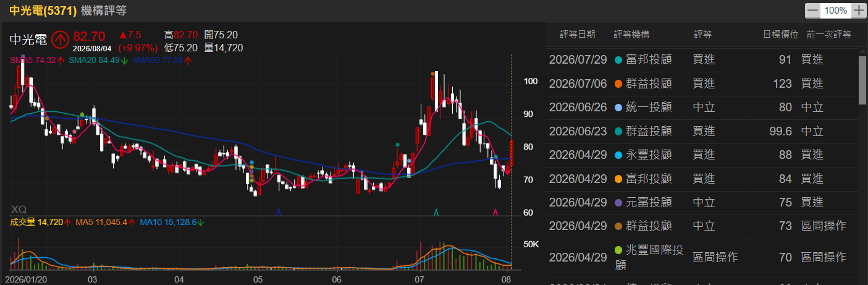Click the 兆豐國際投顧 institution name
The image size is (868, 285).
[x=649, y=257]
